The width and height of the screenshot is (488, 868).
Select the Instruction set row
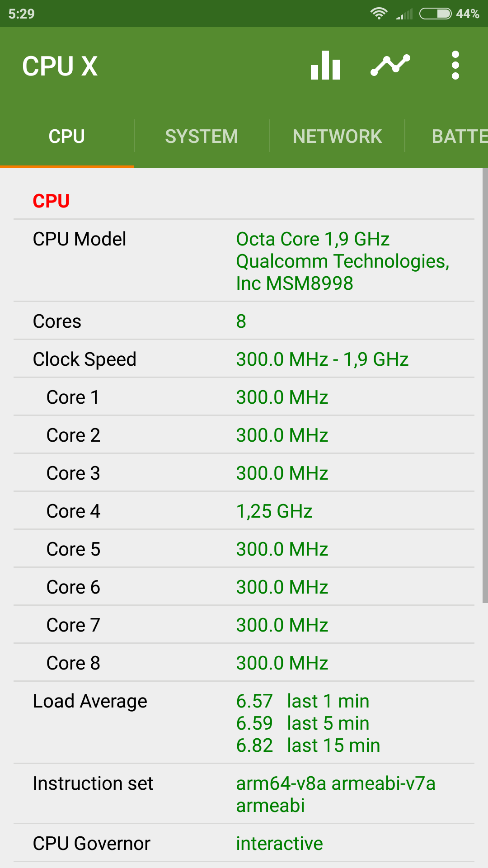[244, 794]
